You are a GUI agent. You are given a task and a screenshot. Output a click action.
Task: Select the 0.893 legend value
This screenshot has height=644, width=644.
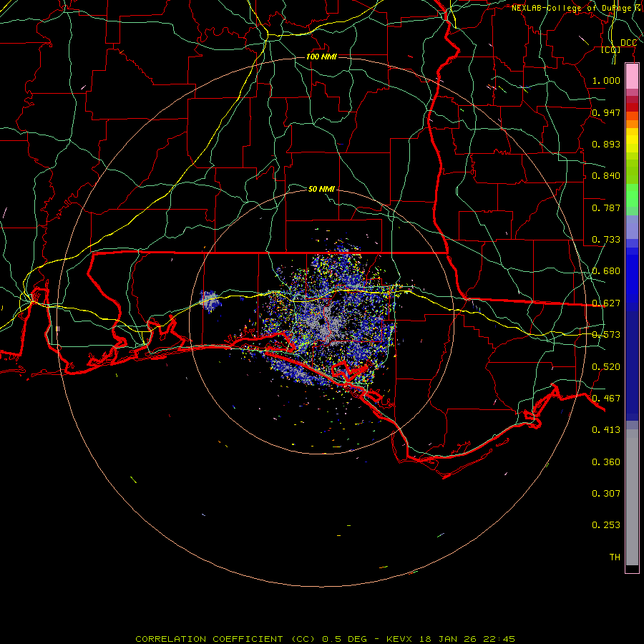[606, 144]
